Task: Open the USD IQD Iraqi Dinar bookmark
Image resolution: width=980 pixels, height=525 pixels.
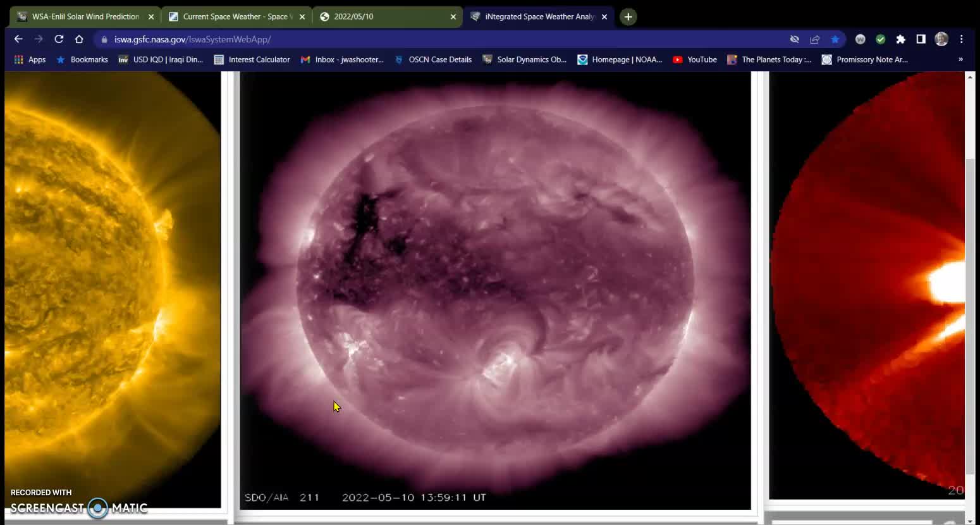Action: point(161,59)
